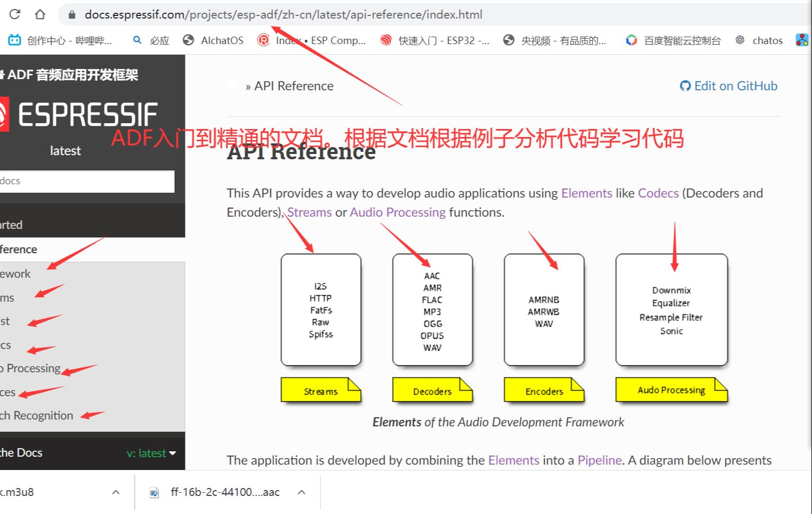
Task: Click the yellow Decoders note label
Action: click(433, 390)
